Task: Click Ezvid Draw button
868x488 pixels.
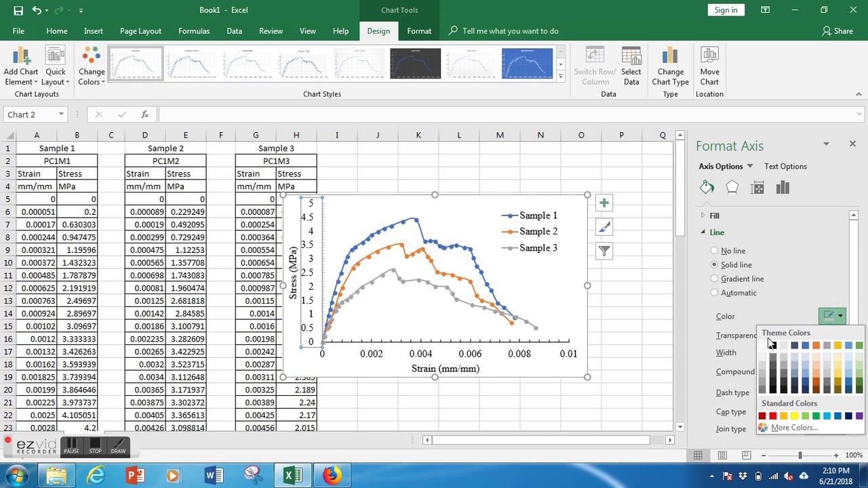Action: click(118, 446)
